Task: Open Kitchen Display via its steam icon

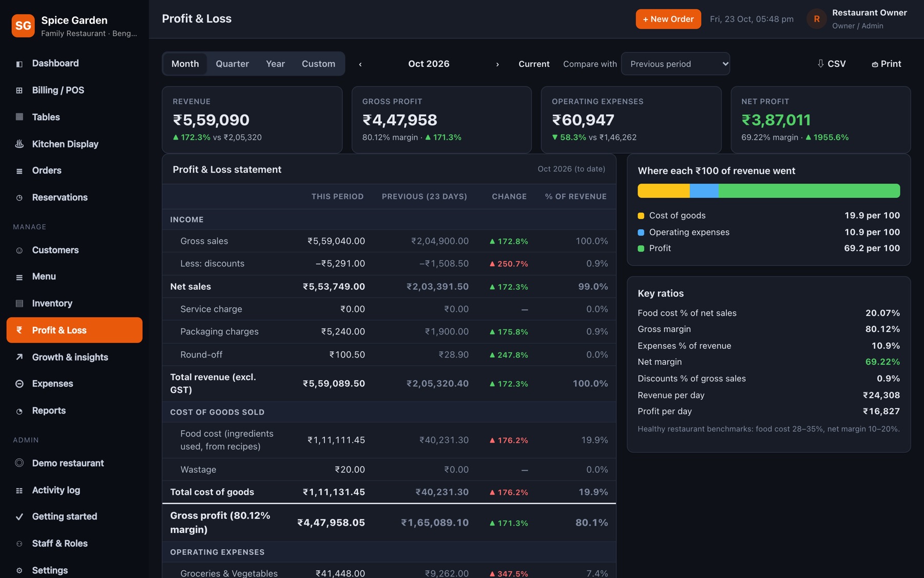Action: tap(19, 144)
